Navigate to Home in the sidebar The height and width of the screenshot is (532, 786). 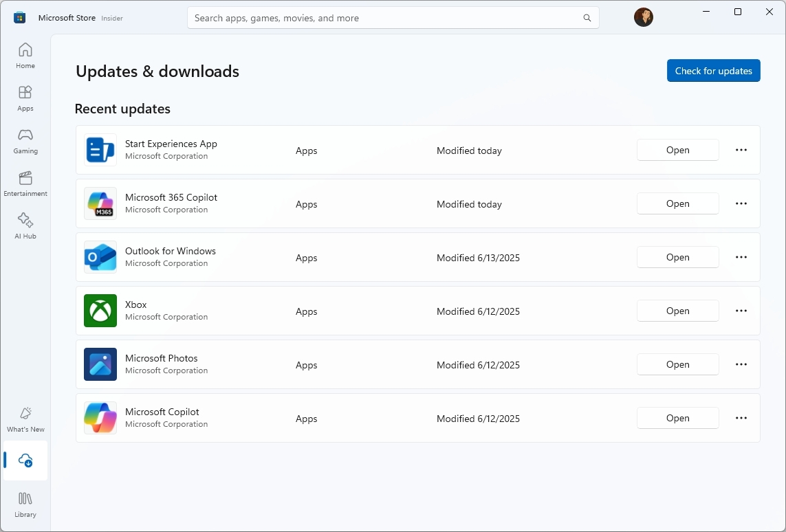25,55
